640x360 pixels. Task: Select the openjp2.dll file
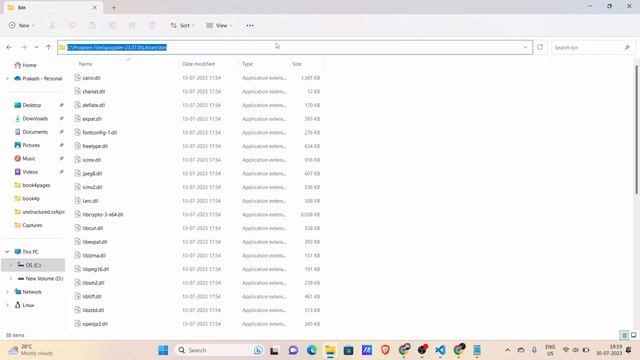tap(95, 324)
